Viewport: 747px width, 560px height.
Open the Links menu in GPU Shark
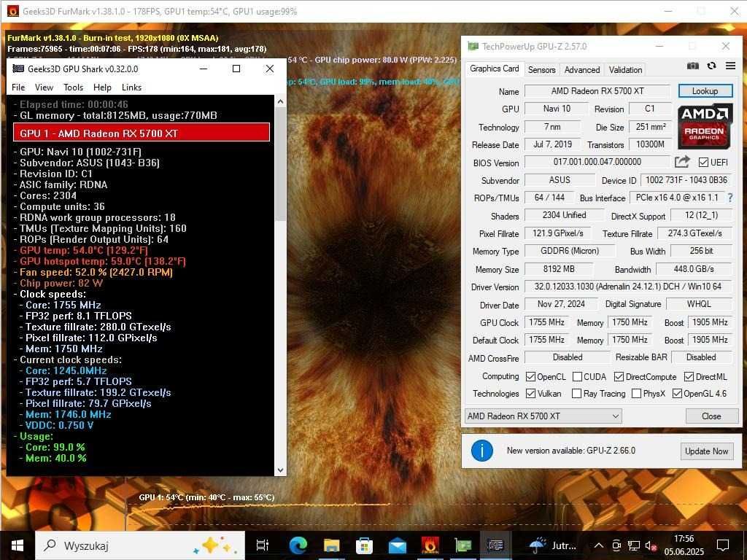point(131,87)
